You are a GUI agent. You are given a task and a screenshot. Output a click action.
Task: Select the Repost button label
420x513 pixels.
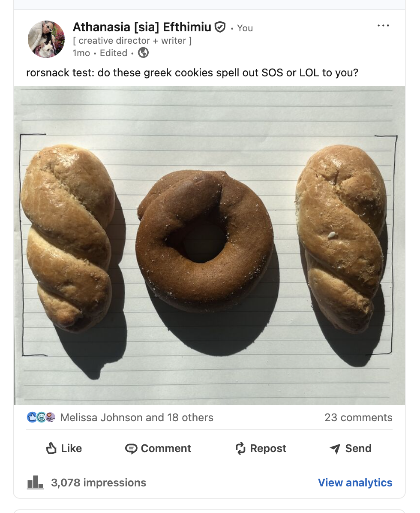click(268, 448)
